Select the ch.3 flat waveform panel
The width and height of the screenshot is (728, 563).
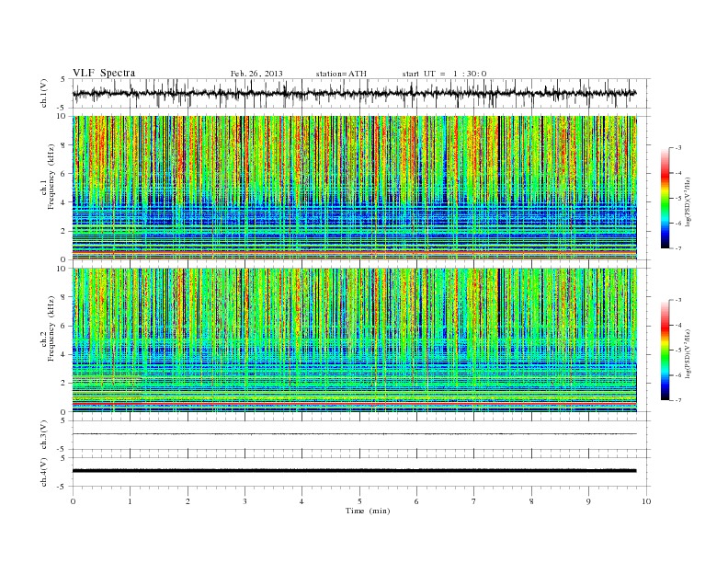pos(361,435)
